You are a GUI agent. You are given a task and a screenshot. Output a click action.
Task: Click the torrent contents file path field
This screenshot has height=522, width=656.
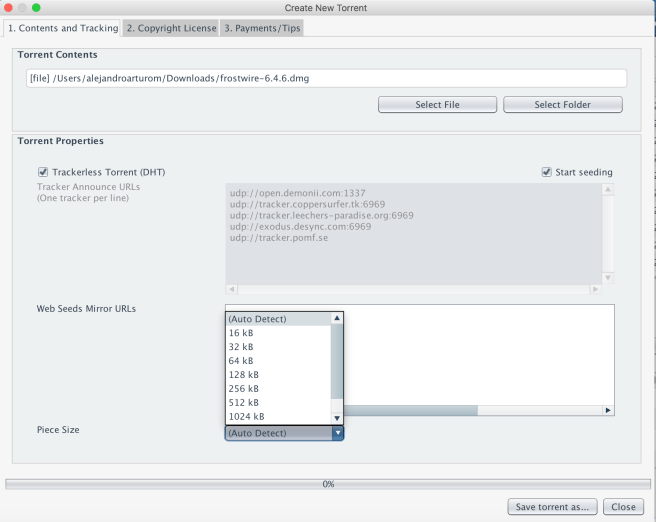pyautogui.click(x=326, y=78)
